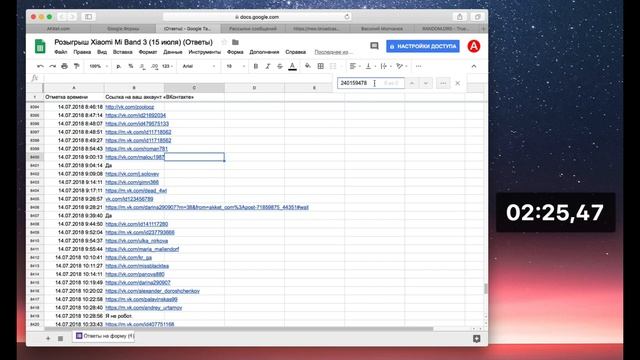This screenshot has height=360, width=640.
Task: Open the text color picker
Action: point(292,66)
